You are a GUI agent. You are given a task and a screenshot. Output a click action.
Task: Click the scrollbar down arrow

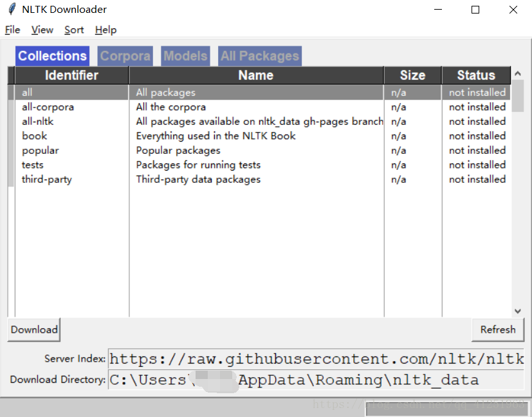518,311
